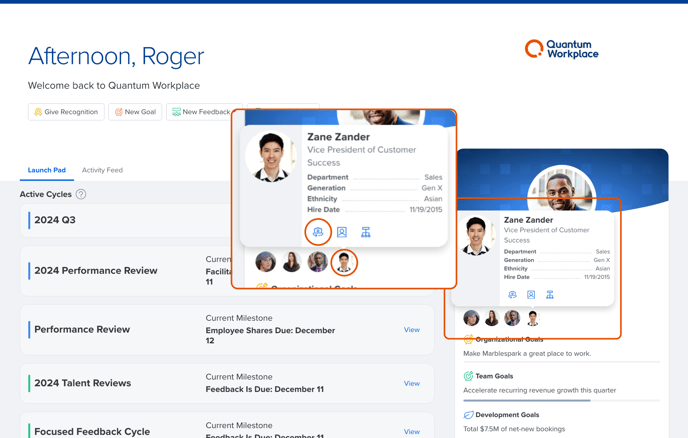Click the name Zane Zander in the enlarged card
Viewport: 688px width, 438px height.
pyautogui.click(x=338, y=137)
